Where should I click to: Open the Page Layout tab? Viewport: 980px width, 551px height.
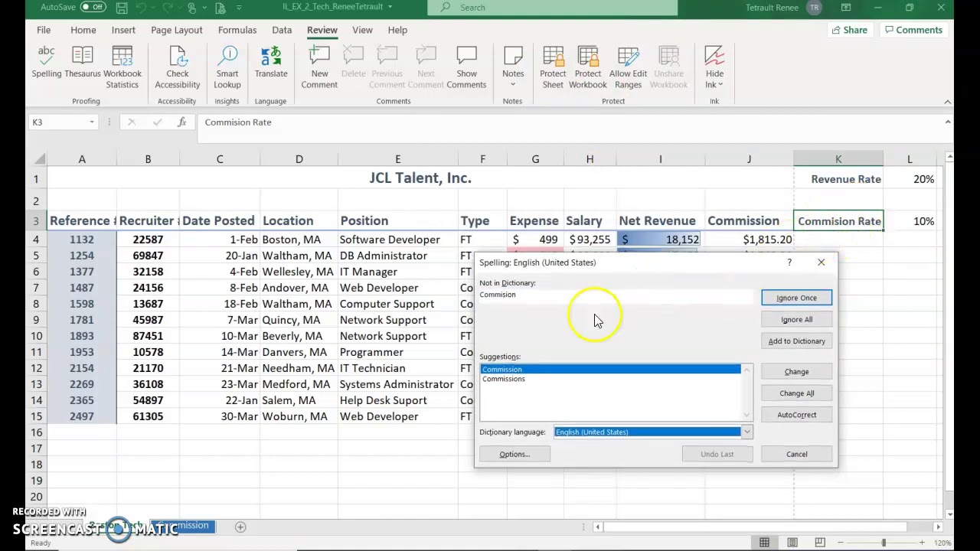pyautogui.click(x=177, y=30)
